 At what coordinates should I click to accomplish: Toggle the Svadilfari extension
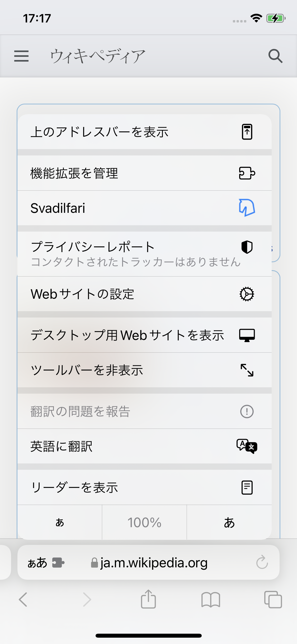144,208
